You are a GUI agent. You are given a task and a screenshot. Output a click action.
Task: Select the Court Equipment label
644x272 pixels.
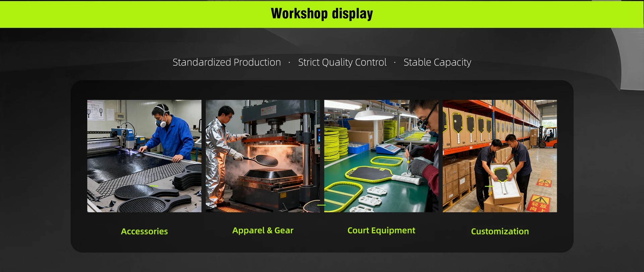tap(381, 230)
